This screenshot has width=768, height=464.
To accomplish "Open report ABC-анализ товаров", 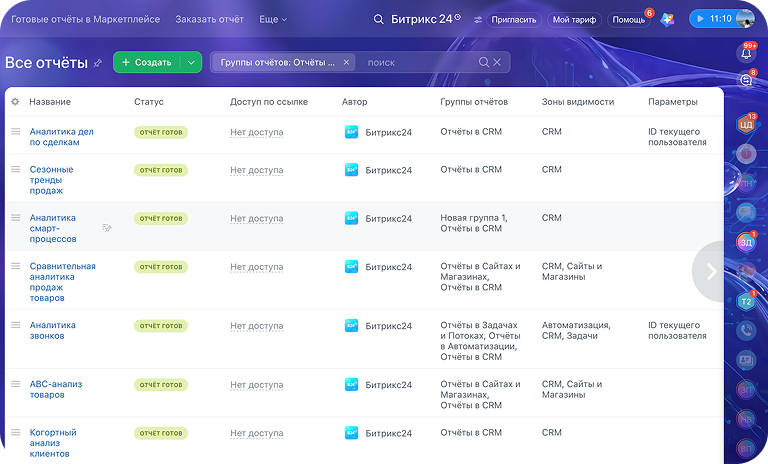I will (56, 390).
